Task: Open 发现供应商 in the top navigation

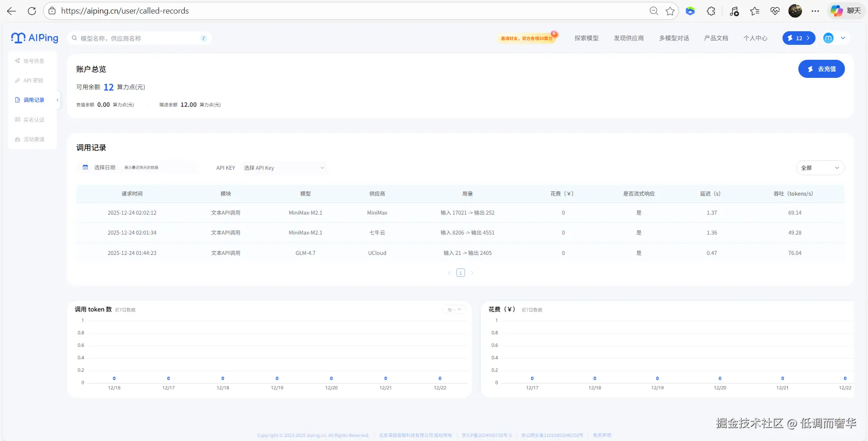Action: (x=629, y=38)
